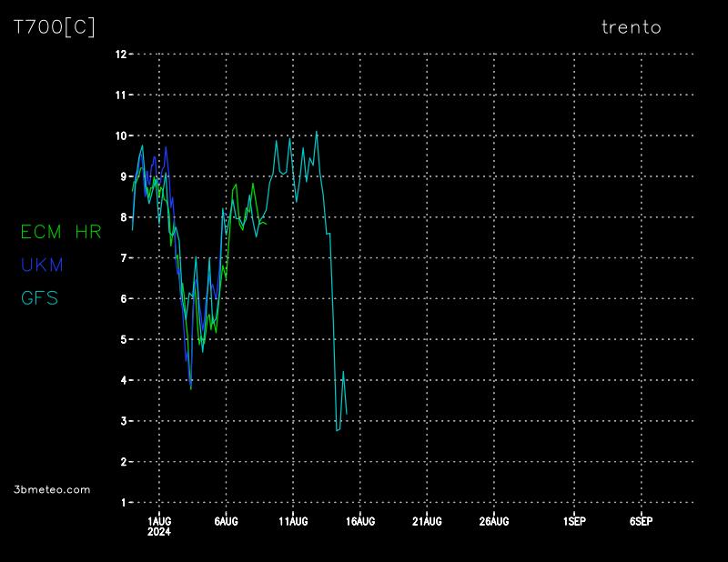Click the 11AUG date on x-axis
This screenshot has width=728, height=562.
tap(293, 521)
